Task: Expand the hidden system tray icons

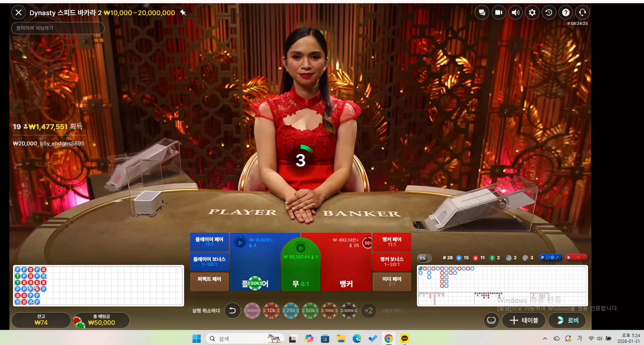Action: [545, 339]
